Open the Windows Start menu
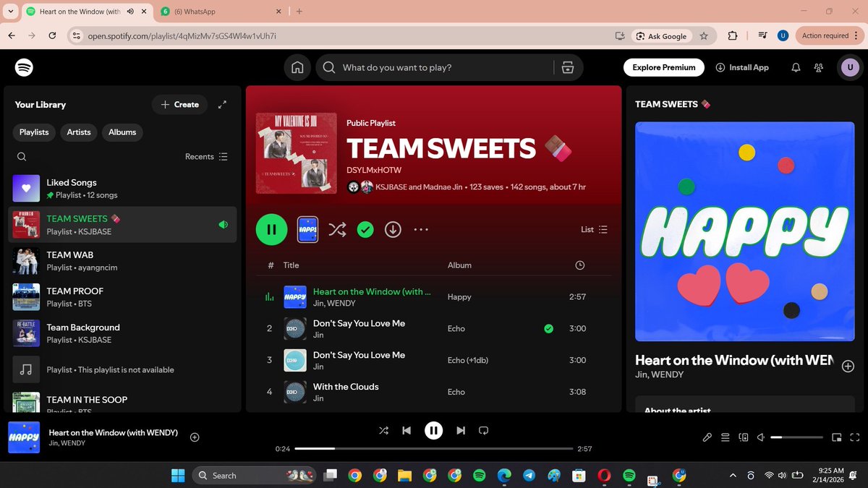Viewport: 868px width, 488px height. [177, 475]
